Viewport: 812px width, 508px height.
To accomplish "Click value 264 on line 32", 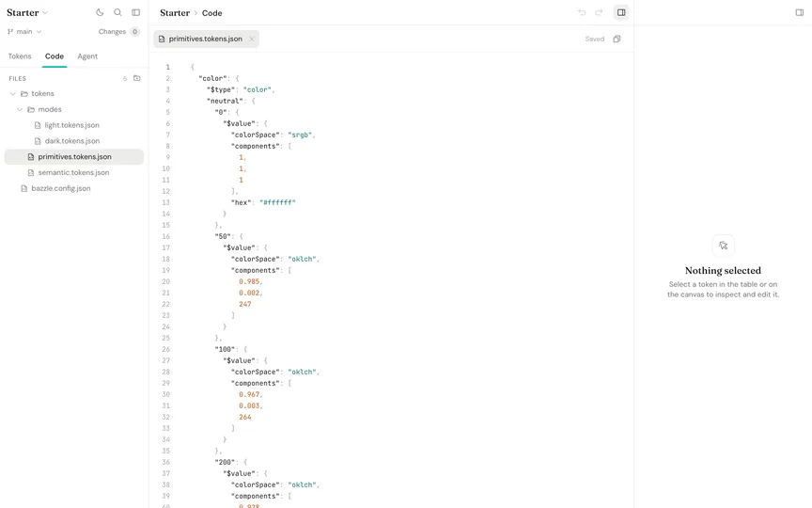I will 245,418.
